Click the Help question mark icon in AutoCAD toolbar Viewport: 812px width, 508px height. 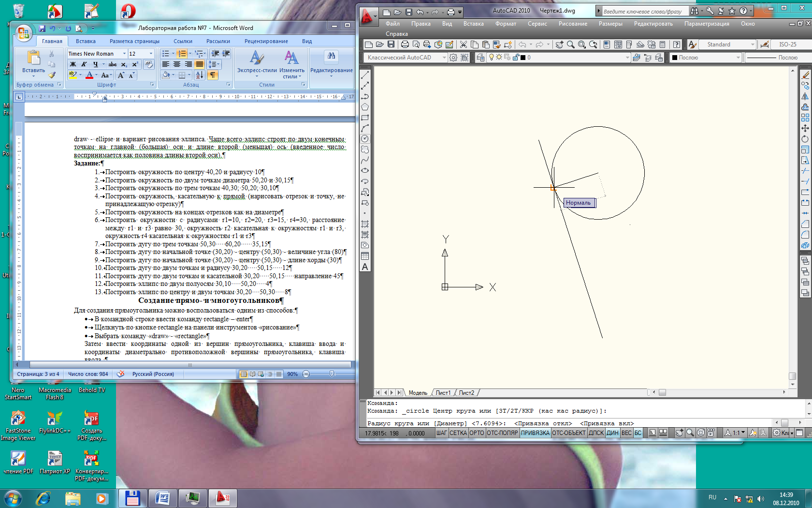point(677,45)
